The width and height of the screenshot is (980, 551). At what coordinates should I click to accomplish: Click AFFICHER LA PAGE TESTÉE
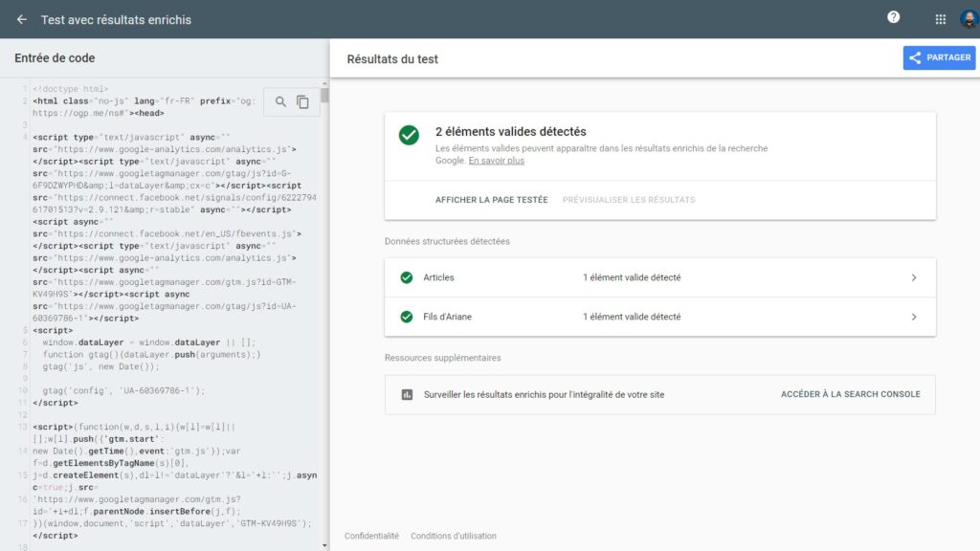coord(491,200)
